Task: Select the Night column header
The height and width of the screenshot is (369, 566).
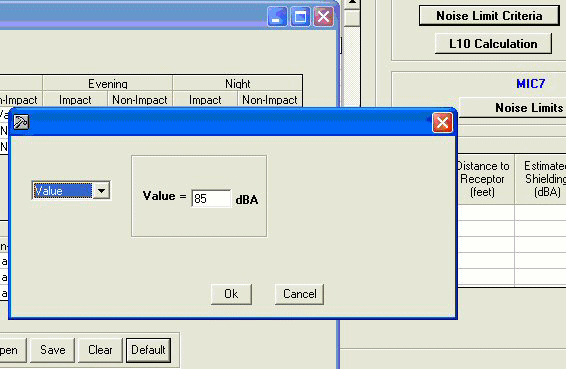Action: (238, 83)
